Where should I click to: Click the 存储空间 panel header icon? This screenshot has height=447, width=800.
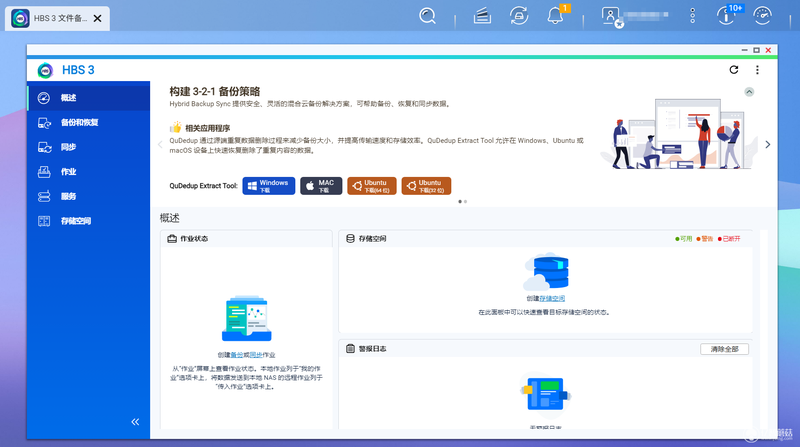tap(350, 238)
